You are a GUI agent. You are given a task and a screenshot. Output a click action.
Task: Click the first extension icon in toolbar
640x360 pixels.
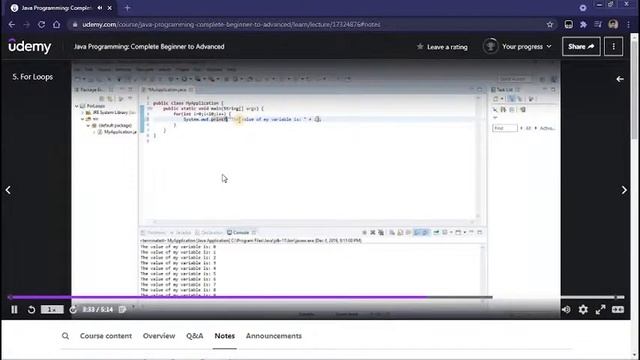pyautogui.click(x=569, y=24)
